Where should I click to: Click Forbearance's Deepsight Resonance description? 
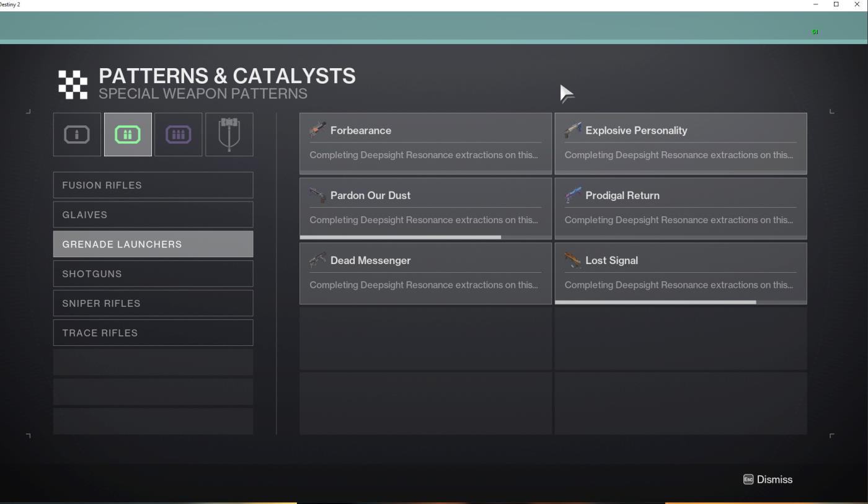[423, 155]
